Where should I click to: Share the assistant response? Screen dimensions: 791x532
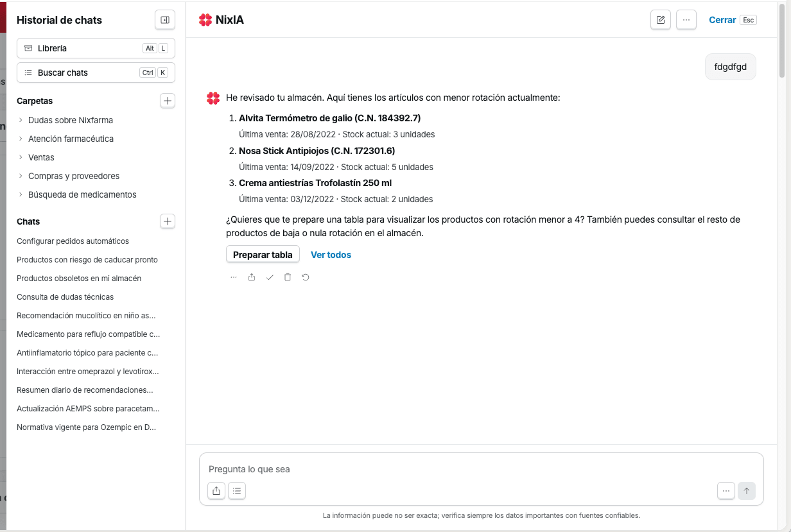pos(252,277)
